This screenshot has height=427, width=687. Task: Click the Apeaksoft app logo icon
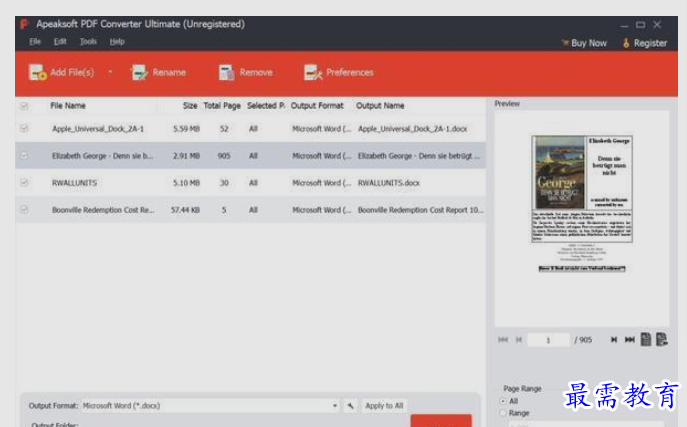(x=24, y=24)
